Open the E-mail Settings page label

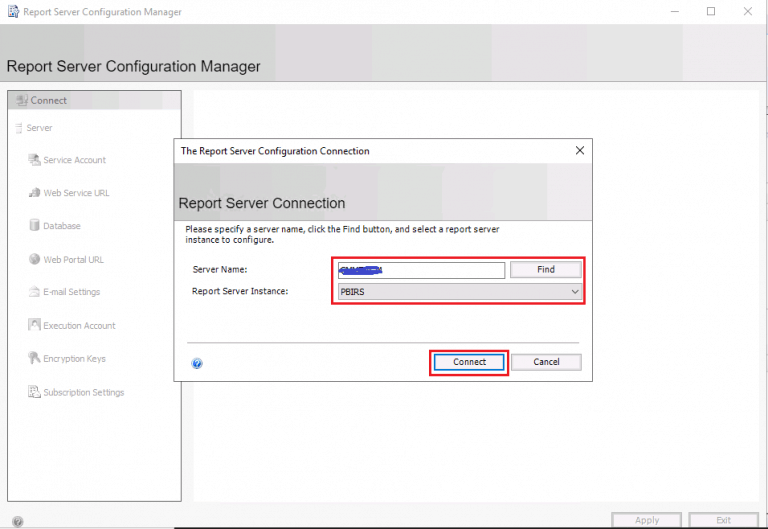72,292
